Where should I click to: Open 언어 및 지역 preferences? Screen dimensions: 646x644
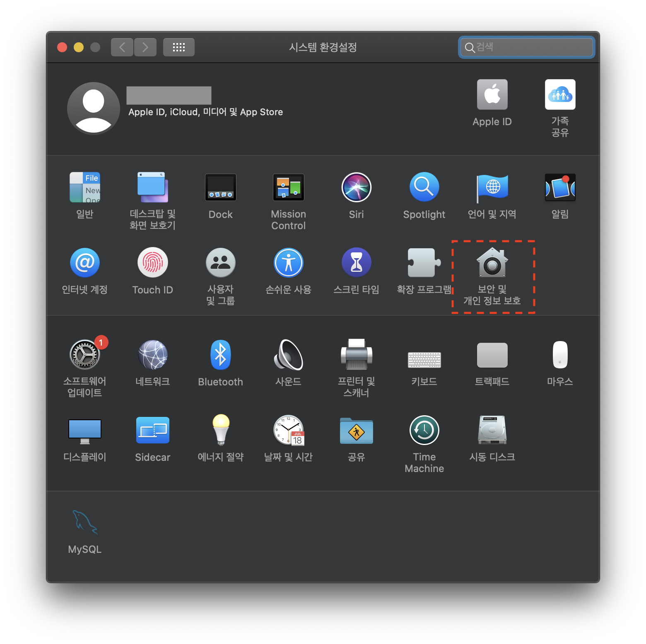[x=492, y=188]
